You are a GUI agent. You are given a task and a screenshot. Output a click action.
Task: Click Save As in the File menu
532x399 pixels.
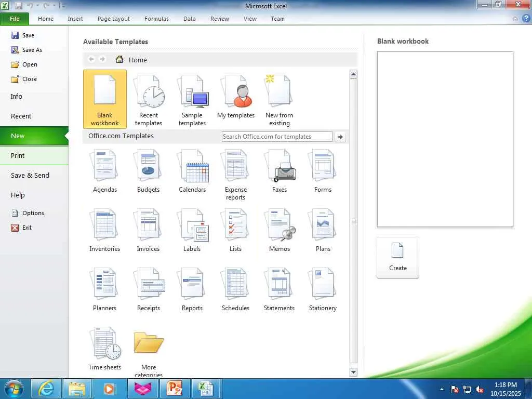pyautogui.click(x=26, y=50)
